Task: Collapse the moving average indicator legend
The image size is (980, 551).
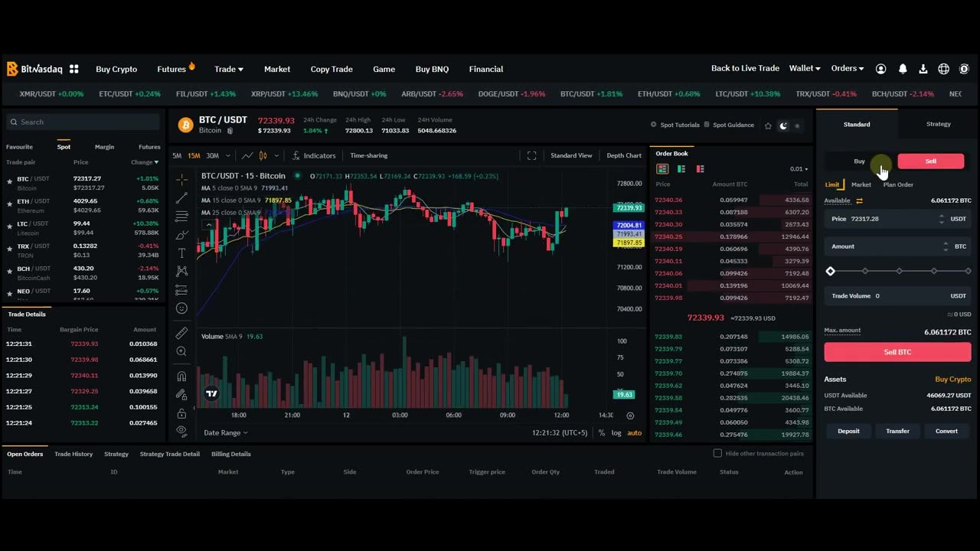Action: [x=208, y=224]
